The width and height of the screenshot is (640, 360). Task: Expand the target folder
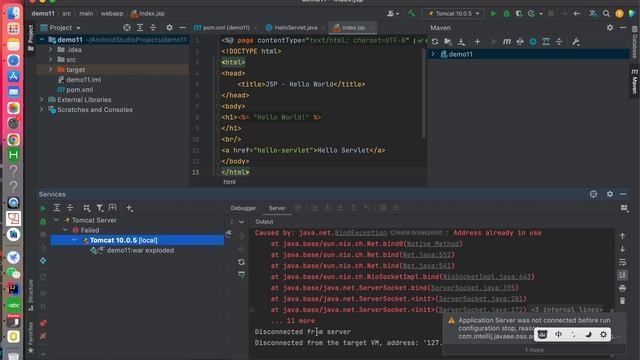point(51,70)
